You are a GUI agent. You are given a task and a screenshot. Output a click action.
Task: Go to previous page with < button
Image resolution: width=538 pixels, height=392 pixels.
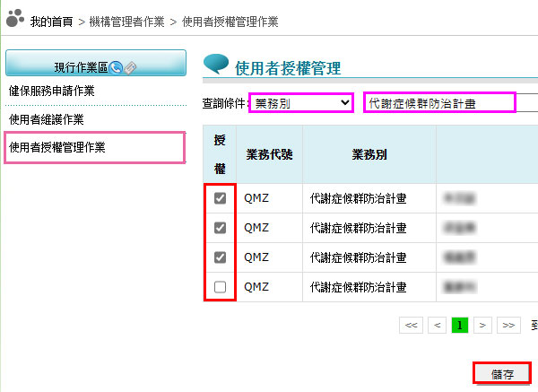coord(436,325)
